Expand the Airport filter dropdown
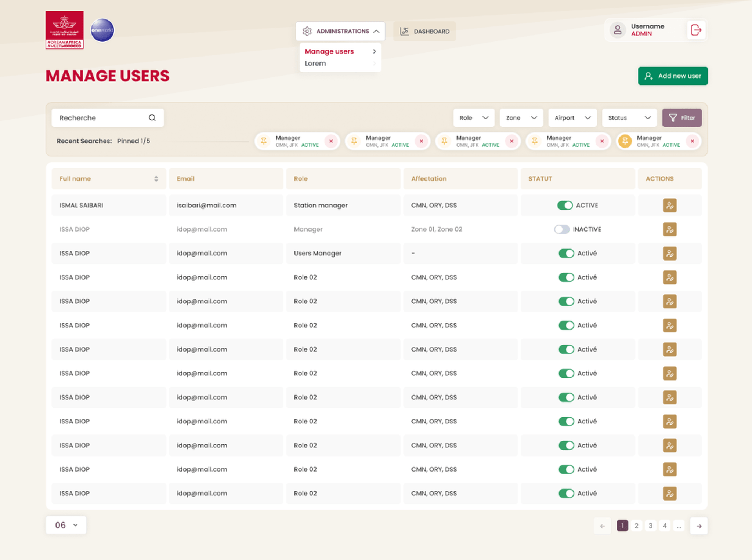The image size is (752, 560). pyautogui.click(x=572, y=118)
